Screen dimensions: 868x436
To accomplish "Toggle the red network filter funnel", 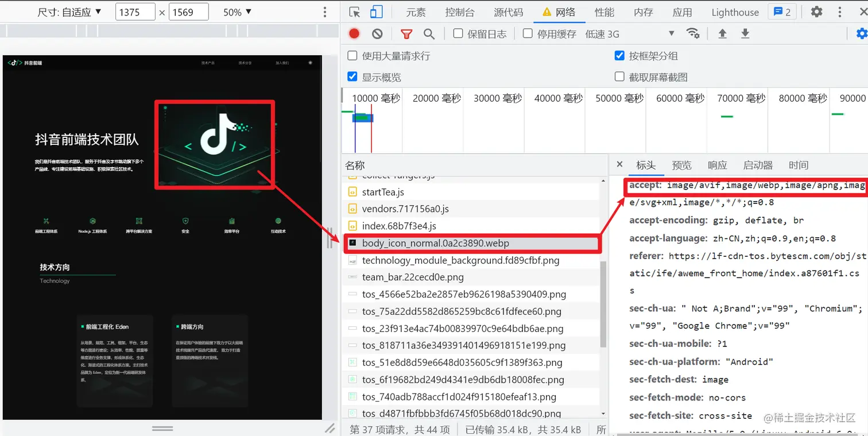I will point(406,34).
